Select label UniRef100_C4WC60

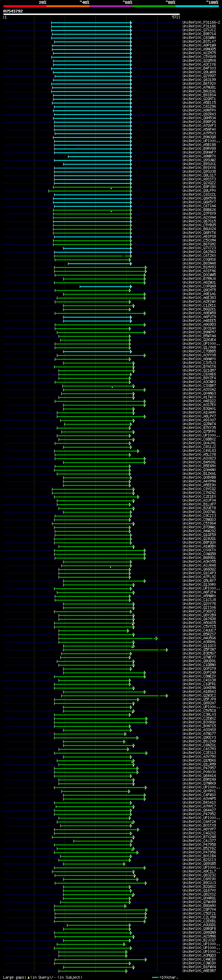(x=199, y=959)
